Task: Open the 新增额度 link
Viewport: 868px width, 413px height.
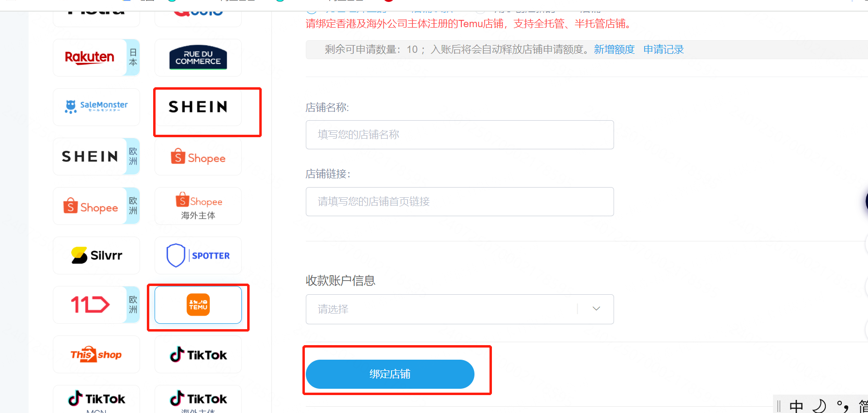Action: 614,49
